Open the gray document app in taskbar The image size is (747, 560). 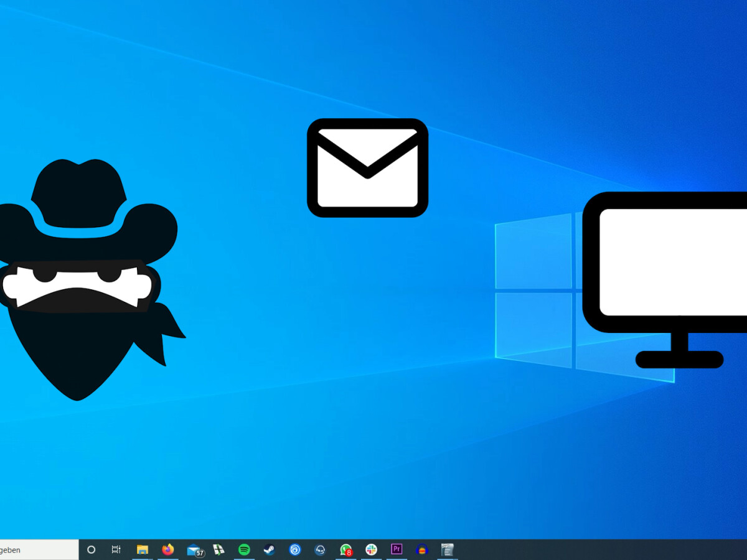click(447, 549)
